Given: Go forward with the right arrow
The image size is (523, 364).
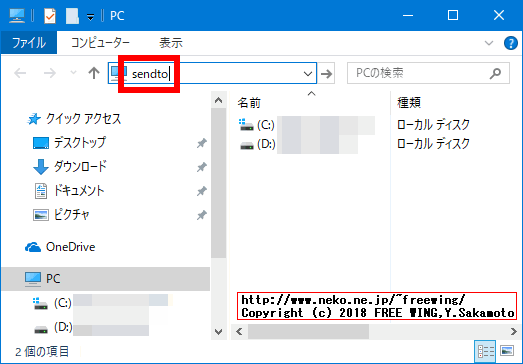Looking at the screenshot, I should tap(50, 73).
